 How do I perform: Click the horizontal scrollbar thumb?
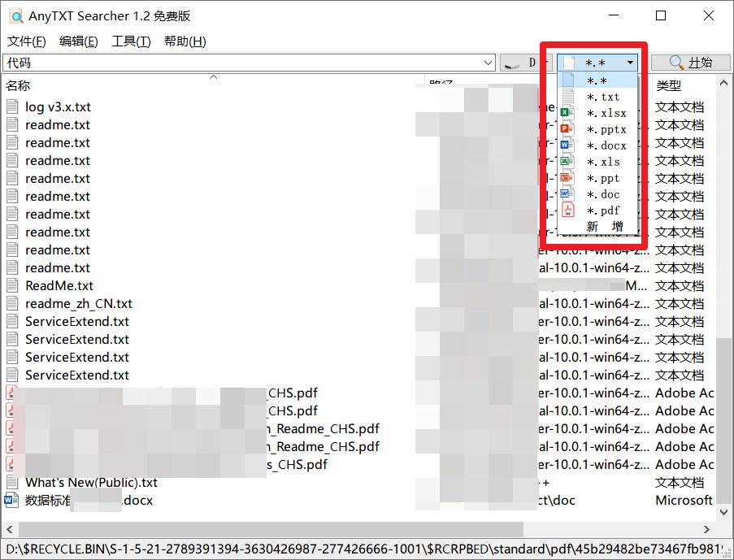(270, 530)
